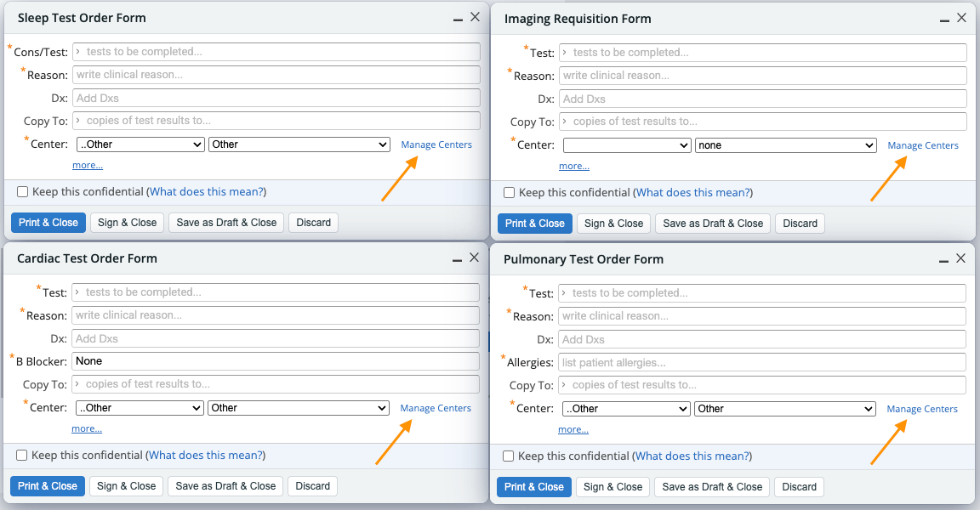Click Manage Centers link in Cardiac Test form
The image size is (980, 510).
436,408
